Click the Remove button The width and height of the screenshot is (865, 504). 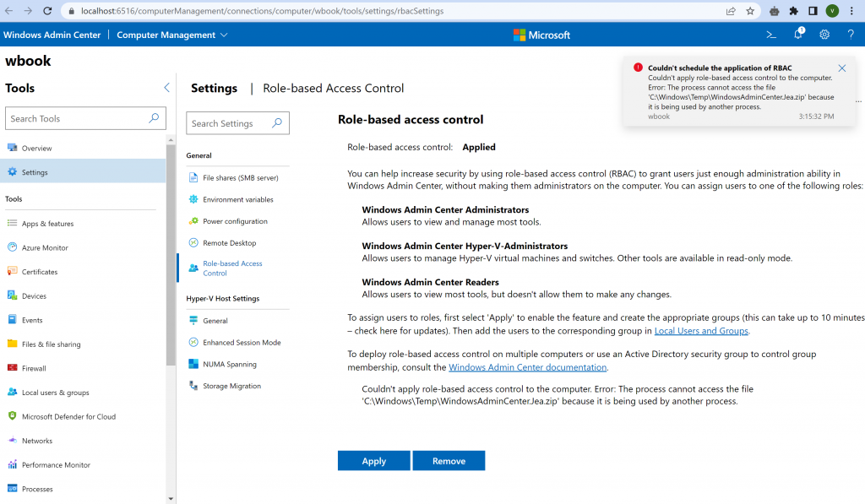click(x=449, y=461)
